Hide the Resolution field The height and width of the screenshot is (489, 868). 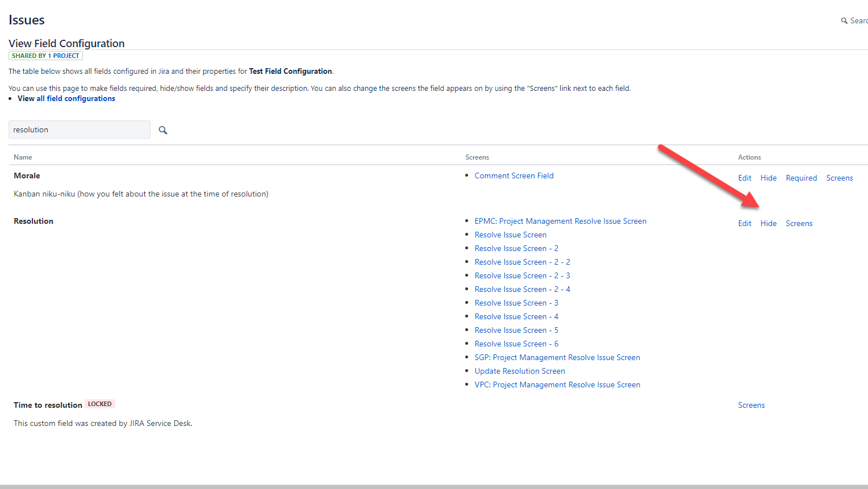tap(768, 223)
